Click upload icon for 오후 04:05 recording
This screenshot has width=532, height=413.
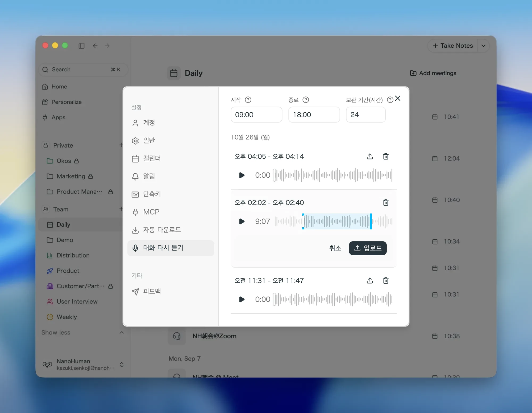pos(370,156)
